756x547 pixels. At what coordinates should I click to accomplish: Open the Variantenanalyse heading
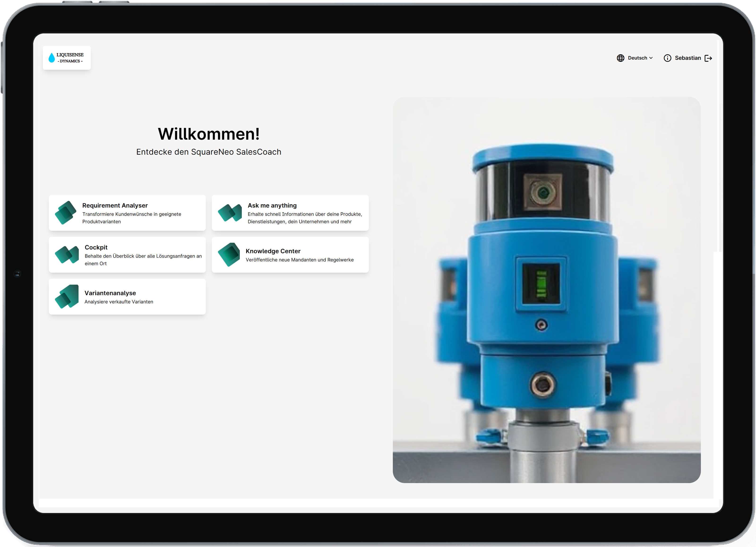pos(110,293)
